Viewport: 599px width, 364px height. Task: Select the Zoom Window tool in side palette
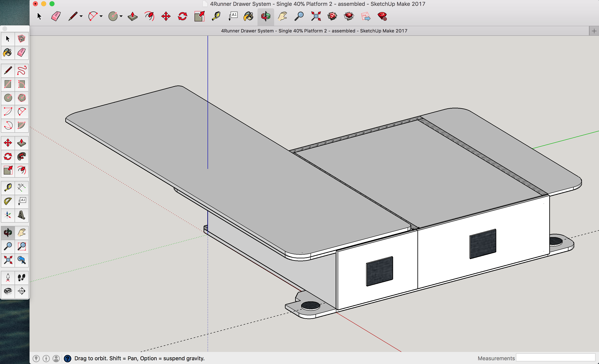pos(22,246)
